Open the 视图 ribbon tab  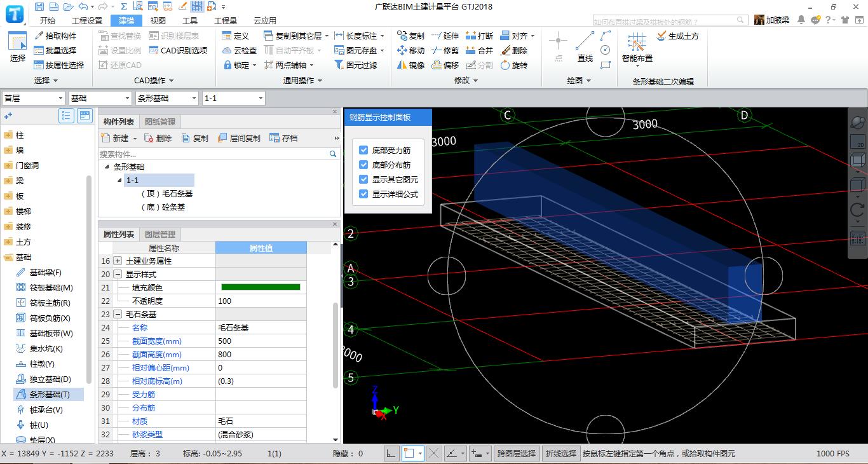(x=158, y=20)
